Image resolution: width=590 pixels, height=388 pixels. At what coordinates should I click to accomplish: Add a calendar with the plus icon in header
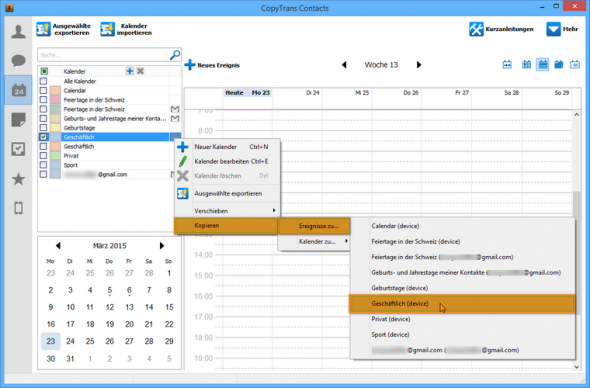[130, 71]
